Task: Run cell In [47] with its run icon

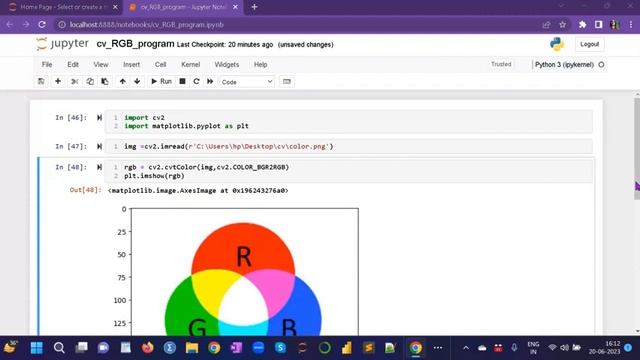Action: (x=99, y=146)
